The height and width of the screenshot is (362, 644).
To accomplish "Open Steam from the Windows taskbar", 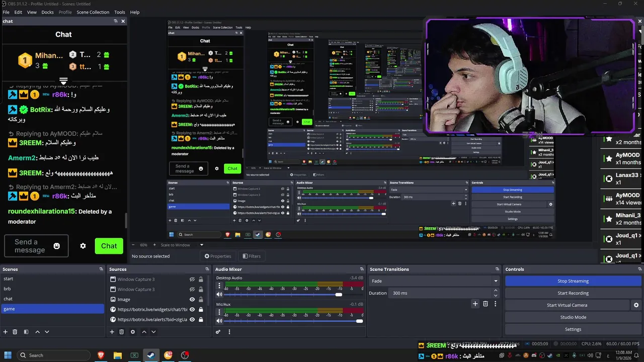I will click(151, 355).
